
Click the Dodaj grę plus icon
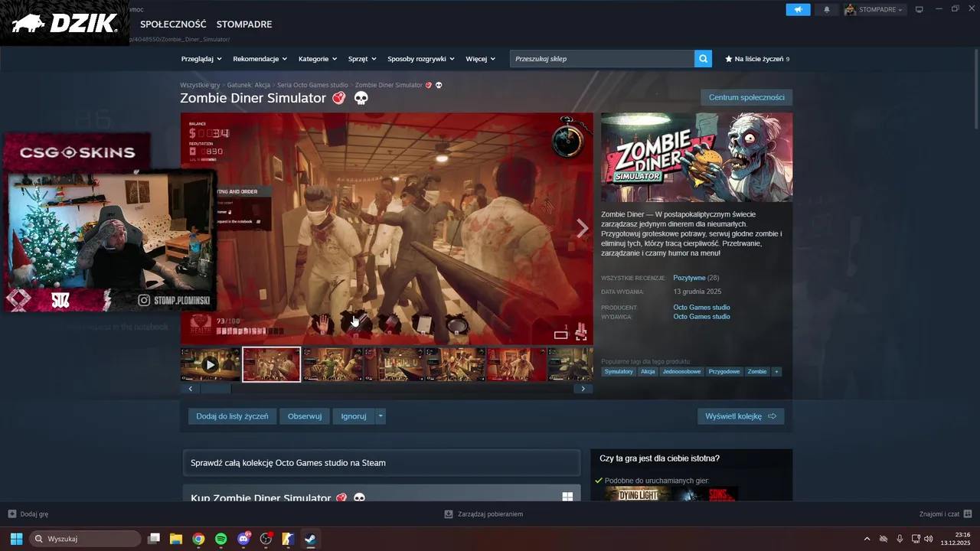[x=11, y=514]
